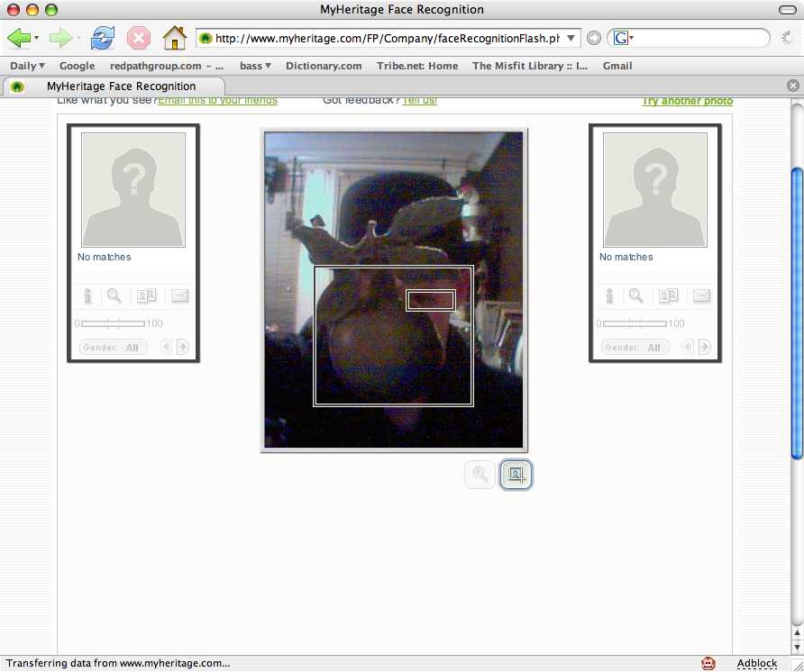The image size is (804, 672).
Task: Open the Daily bookmarks folder dropdown
Action: coord(27,66)
